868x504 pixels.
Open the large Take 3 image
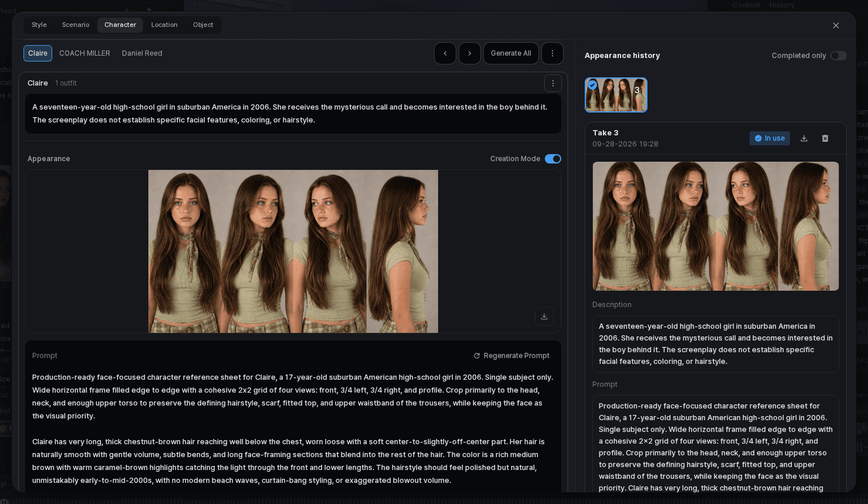[x=716, y=226]
